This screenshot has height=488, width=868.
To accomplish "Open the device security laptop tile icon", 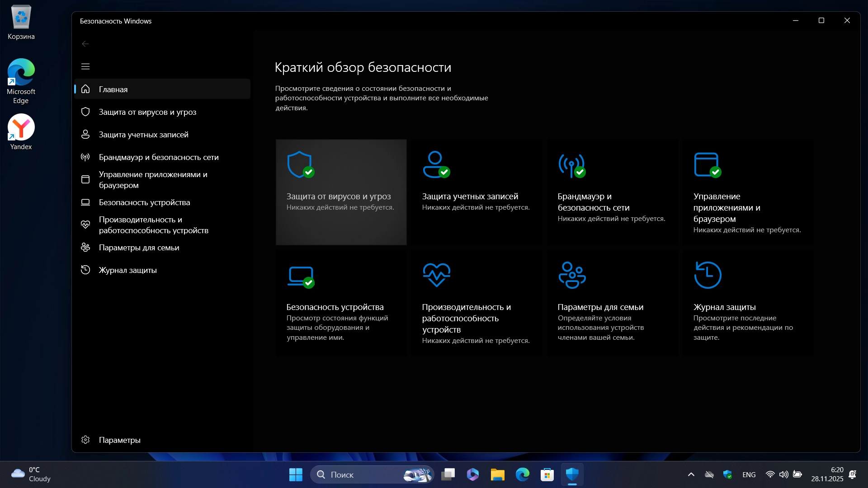I will click(301, 276).
